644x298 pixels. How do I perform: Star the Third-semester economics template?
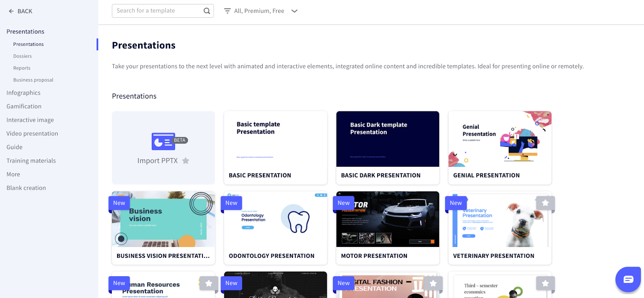pos(545,284)
